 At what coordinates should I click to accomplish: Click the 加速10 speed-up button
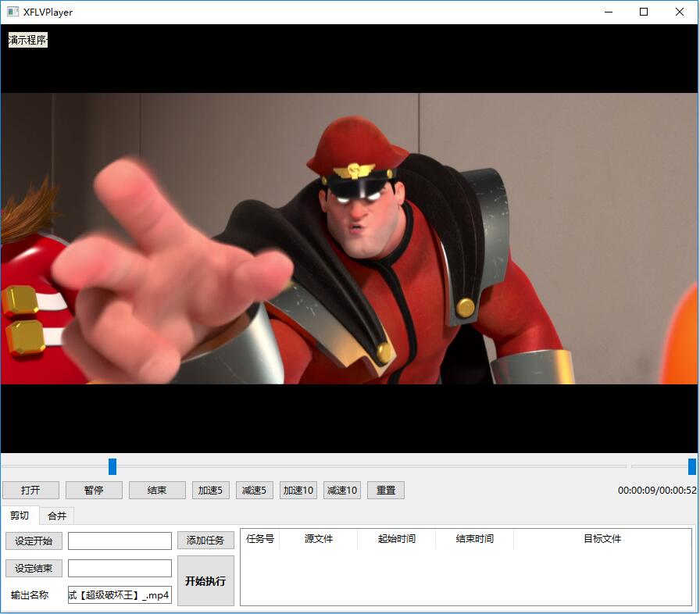coord(298,491)
